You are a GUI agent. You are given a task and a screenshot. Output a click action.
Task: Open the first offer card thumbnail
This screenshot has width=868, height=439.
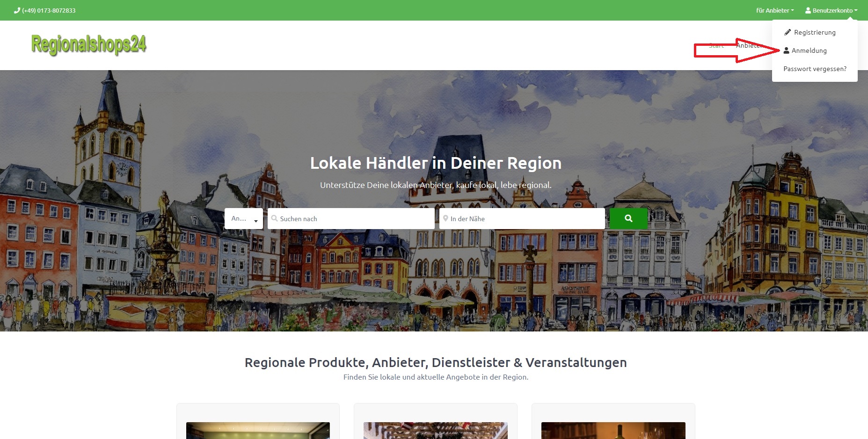tap(258, 430)
